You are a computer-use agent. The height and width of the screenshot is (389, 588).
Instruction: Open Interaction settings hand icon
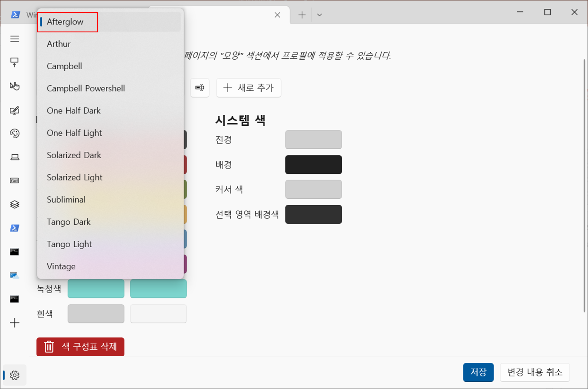click(x=15, y=86)
